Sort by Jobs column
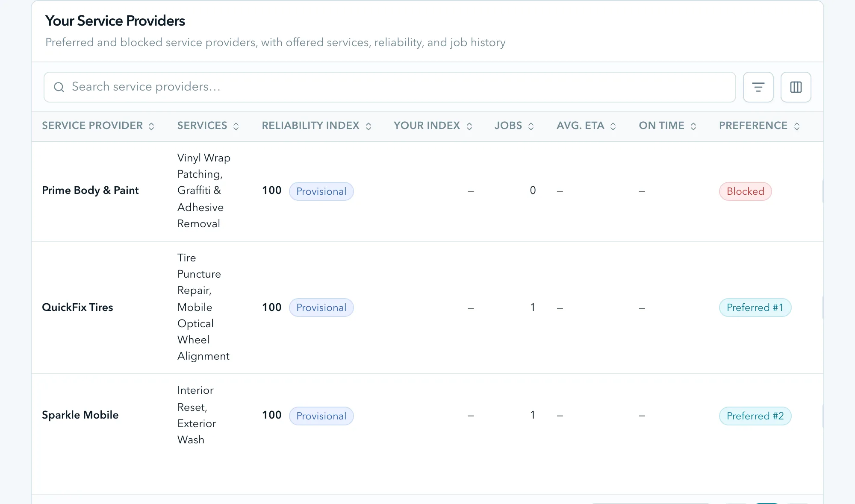 [514, 126]
